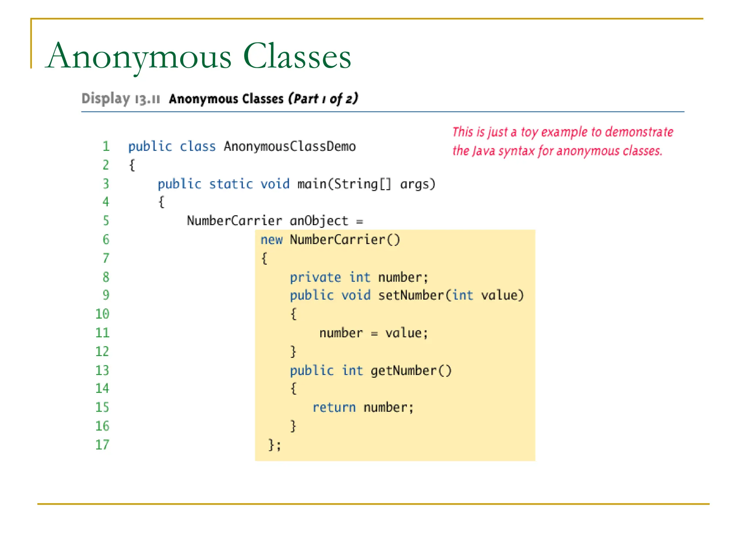
Task: Click the statement 'number = value;'
Action: (373, 333)
